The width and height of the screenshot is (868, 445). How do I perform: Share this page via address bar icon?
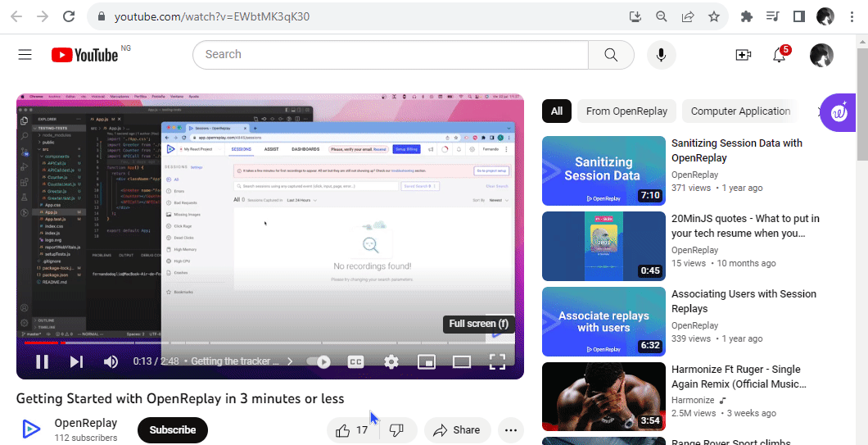[x=688, y=16]
